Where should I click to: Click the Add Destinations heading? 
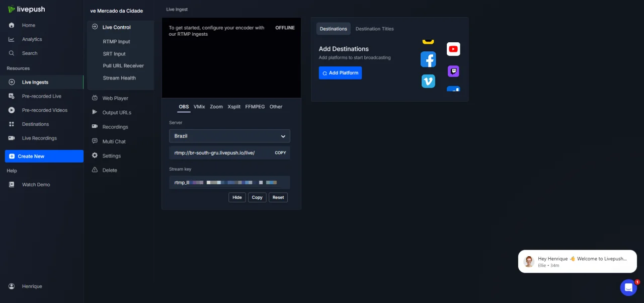pyautogui.click(x=344, y=49)
